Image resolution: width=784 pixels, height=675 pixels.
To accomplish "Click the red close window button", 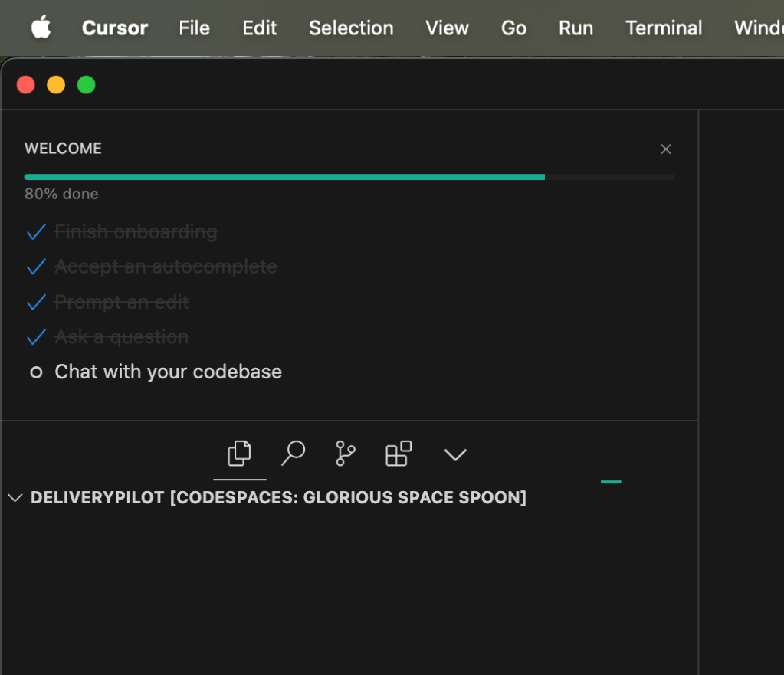I will tap(25, 85).
